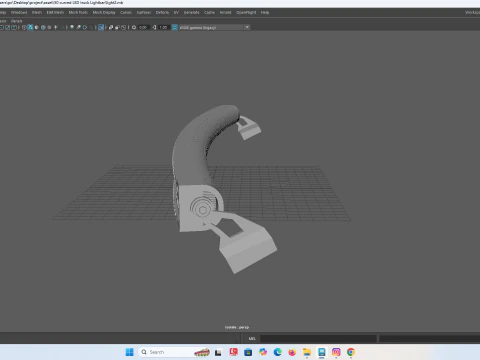Enable wireframe shading in the viewport toolbar
This screenshot has height=360, width=480.
tap(24, 27)
